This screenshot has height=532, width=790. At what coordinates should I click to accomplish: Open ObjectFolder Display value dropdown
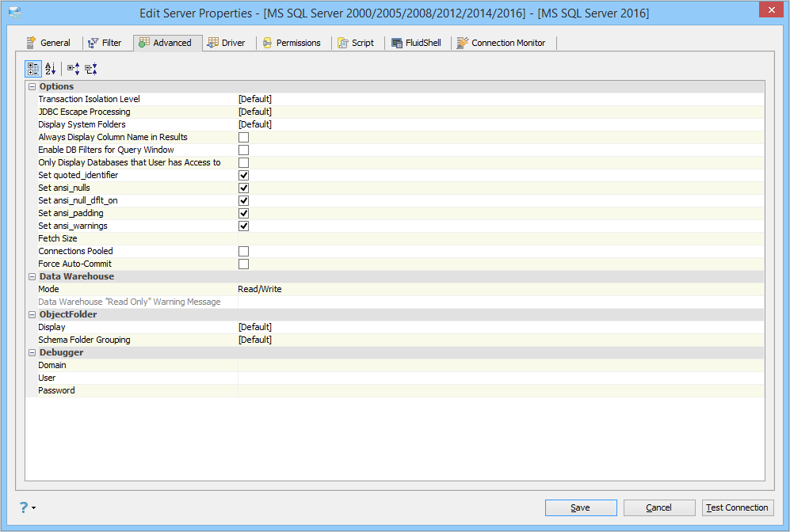tap(501, 327)
